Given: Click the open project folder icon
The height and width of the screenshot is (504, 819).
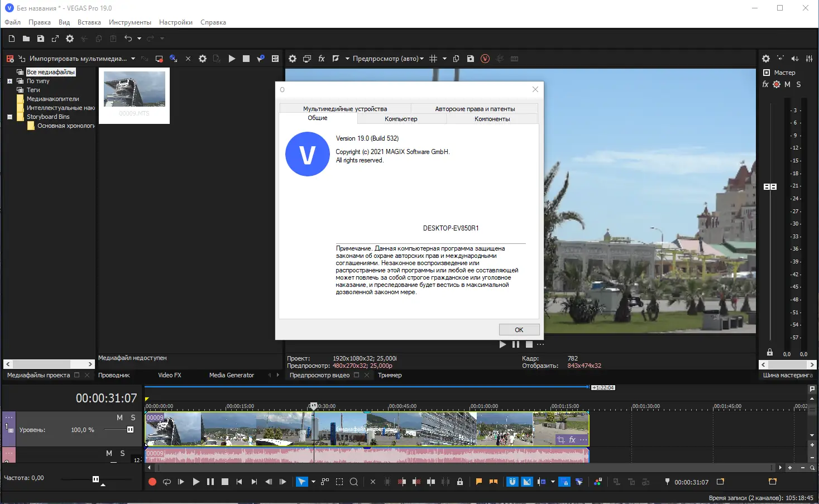Looking at the screenshot, I should coord(26,39).
